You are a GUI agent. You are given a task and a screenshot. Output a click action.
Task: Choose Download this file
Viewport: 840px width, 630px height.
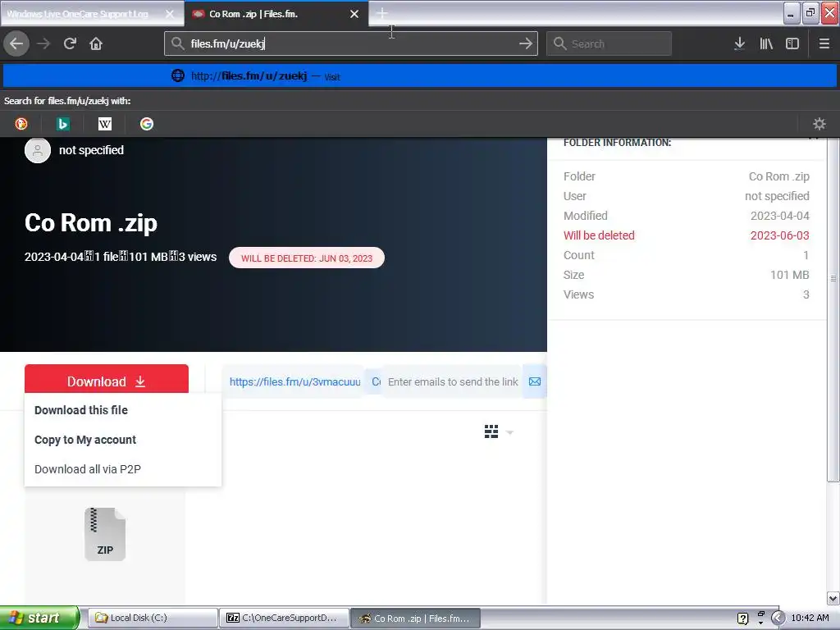[x=81, y=410]
